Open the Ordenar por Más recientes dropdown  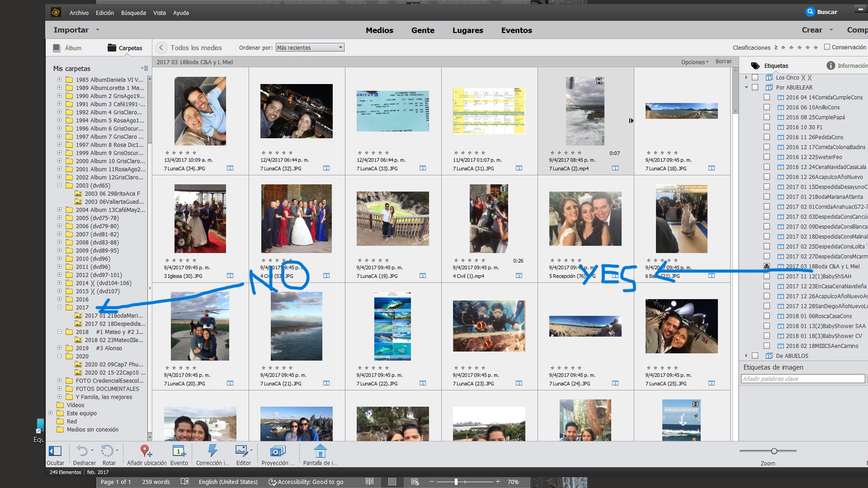[x=310, y=47]
